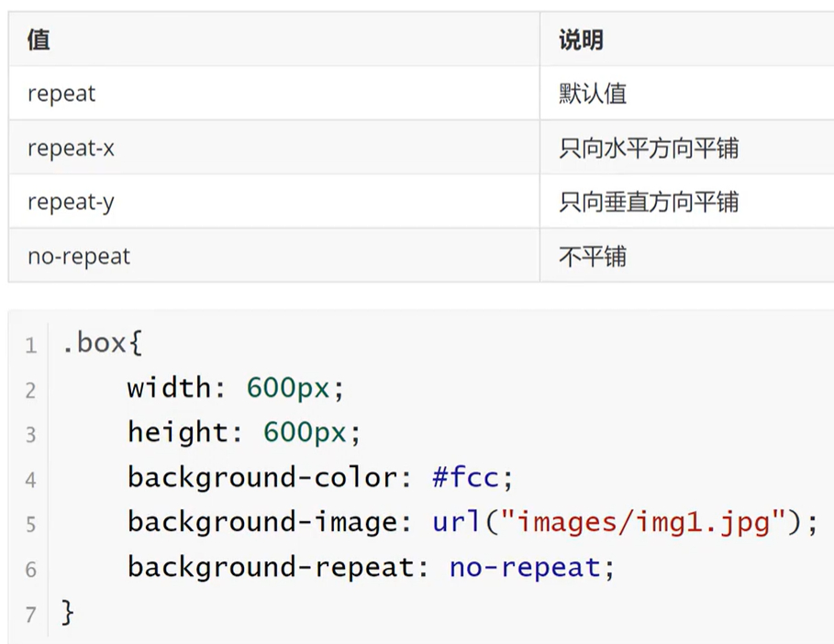Click the "说明" table header cell

[581, 40]
